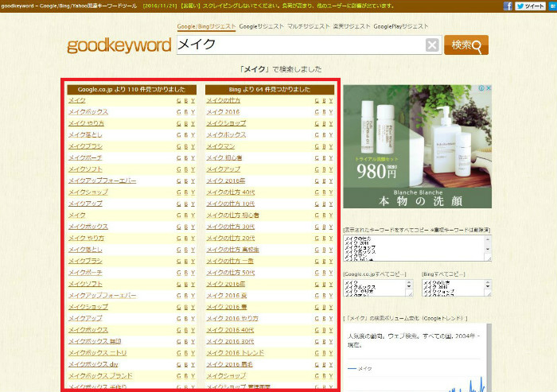The width and height of the screenshot is (557, 392).
Task: Open Bing keyword メイク 初心者
Action: click(x=224, y=157)
